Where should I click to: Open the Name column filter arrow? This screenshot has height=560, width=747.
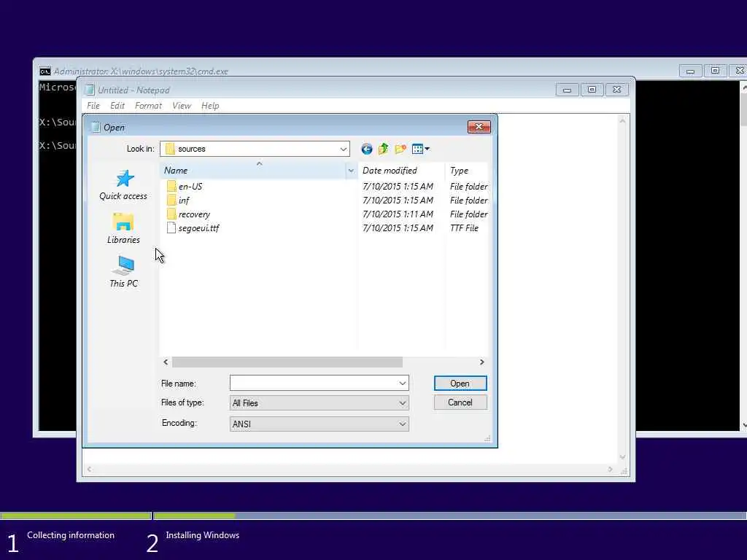click(351, 171)
